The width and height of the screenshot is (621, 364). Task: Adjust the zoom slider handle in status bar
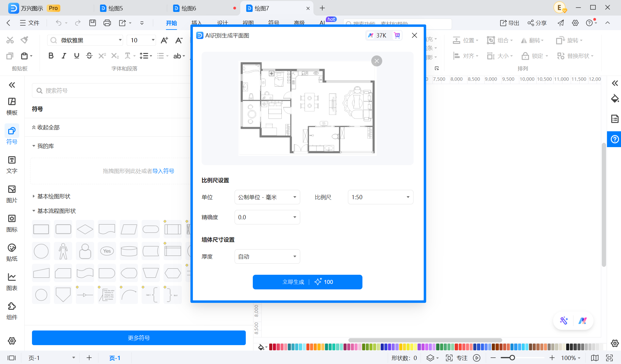pyautogui.click(x=512, y=358)
